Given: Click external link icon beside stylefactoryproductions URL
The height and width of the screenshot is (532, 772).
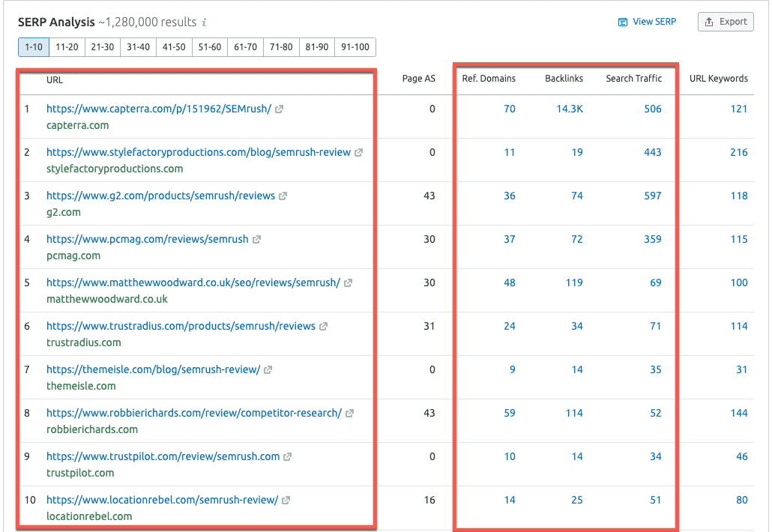Looking at the screenshot, I should pos(359,153).
